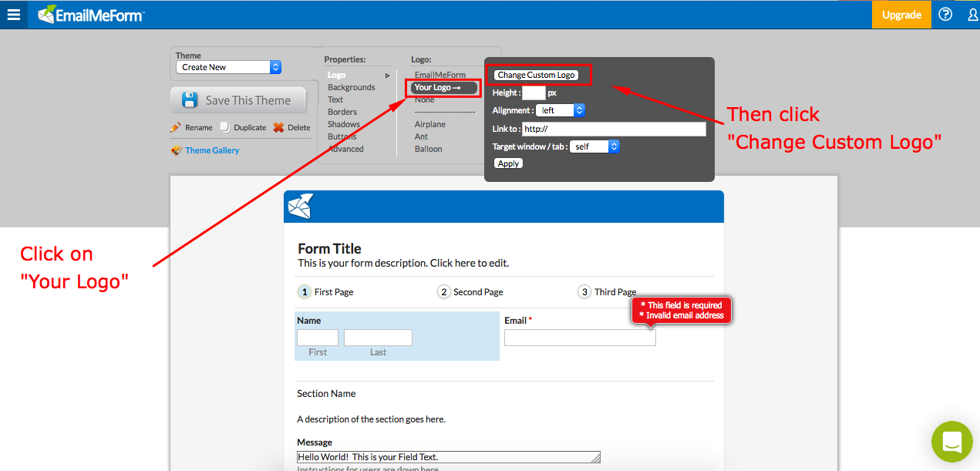Click the Section Name heading

326,394
